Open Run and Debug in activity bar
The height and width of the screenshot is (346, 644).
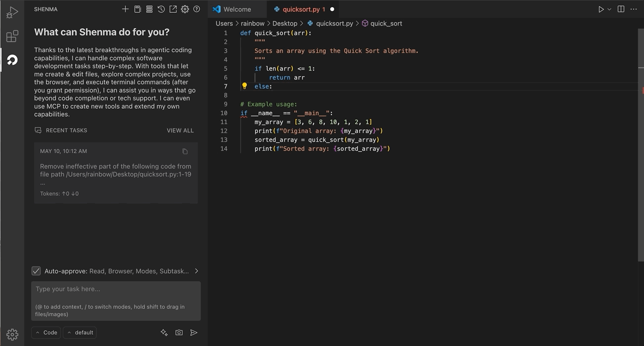click(x=12, y=12)
